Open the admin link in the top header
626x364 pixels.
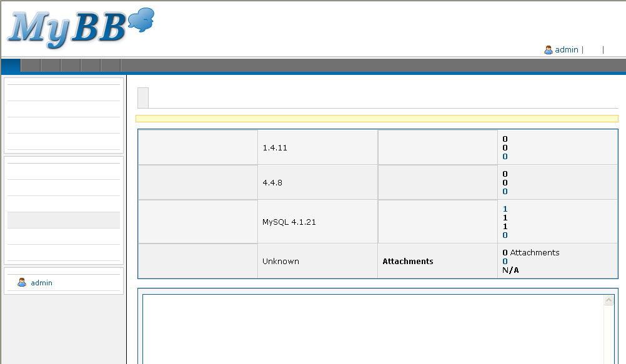(x=567, y=50)
